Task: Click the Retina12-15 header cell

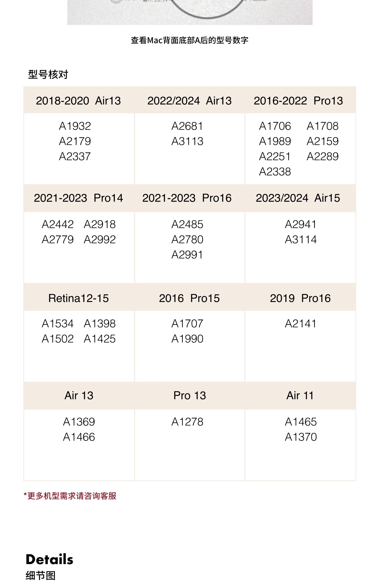Action: 78,298
